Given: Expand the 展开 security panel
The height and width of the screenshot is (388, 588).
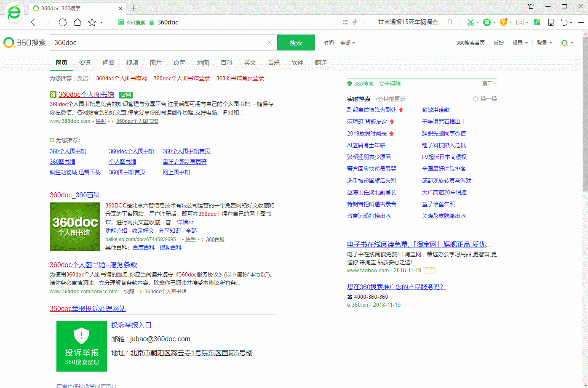Looking at the screenshot, I should click(x=489, y=84).
